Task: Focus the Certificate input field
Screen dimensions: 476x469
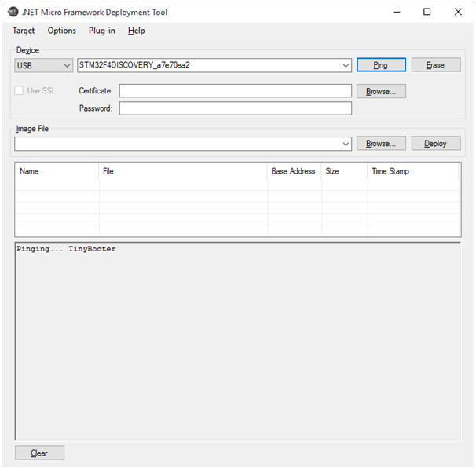Action: [x=236, y=91]
